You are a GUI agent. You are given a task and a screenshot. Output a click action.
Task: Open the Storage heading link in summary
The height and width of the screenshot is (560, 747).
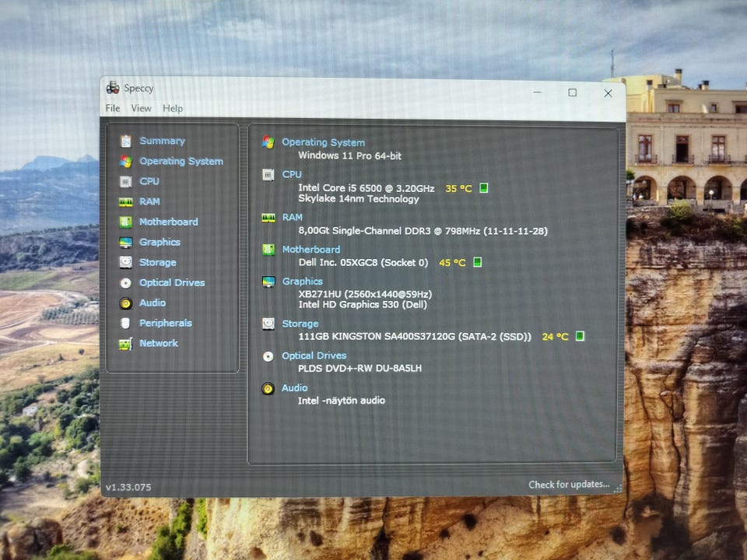(x=300, y=324)
